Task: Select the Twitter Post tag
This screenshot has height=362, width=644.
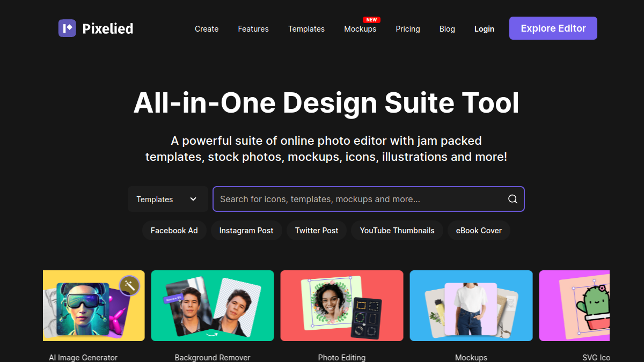Action: click(317, 231)
